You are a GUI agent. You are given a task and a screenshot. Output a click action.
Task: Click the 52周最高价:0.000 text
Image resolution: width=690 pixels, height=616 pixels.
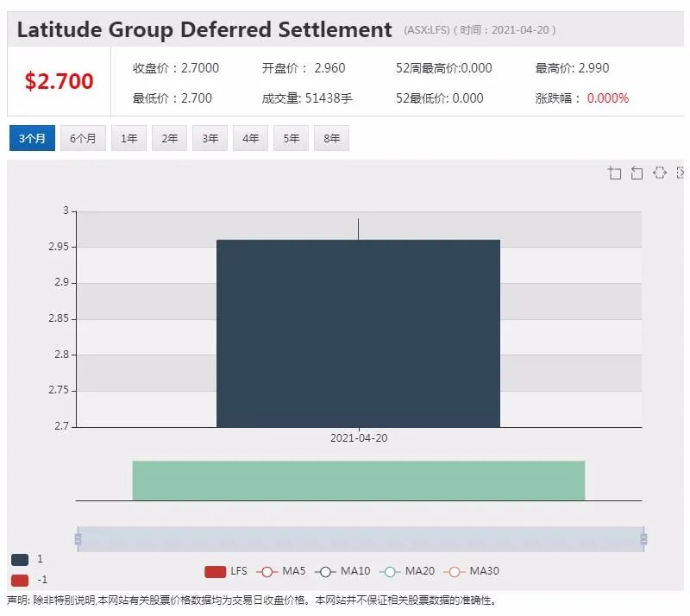pos(443,68)
